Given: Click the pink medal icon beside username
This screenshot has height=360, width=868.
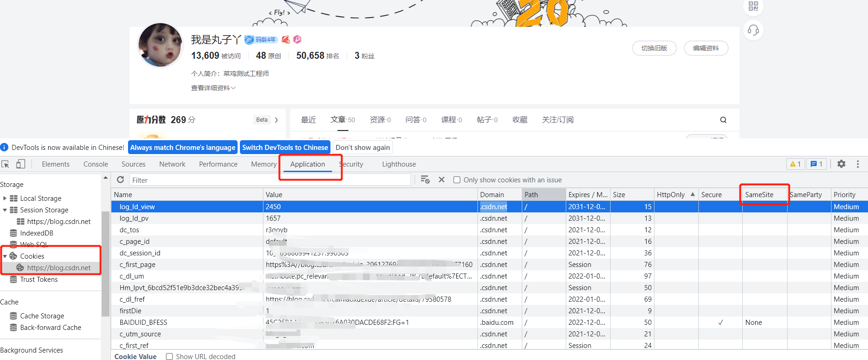Looking at the screenshot, I should tap(297, 40).
